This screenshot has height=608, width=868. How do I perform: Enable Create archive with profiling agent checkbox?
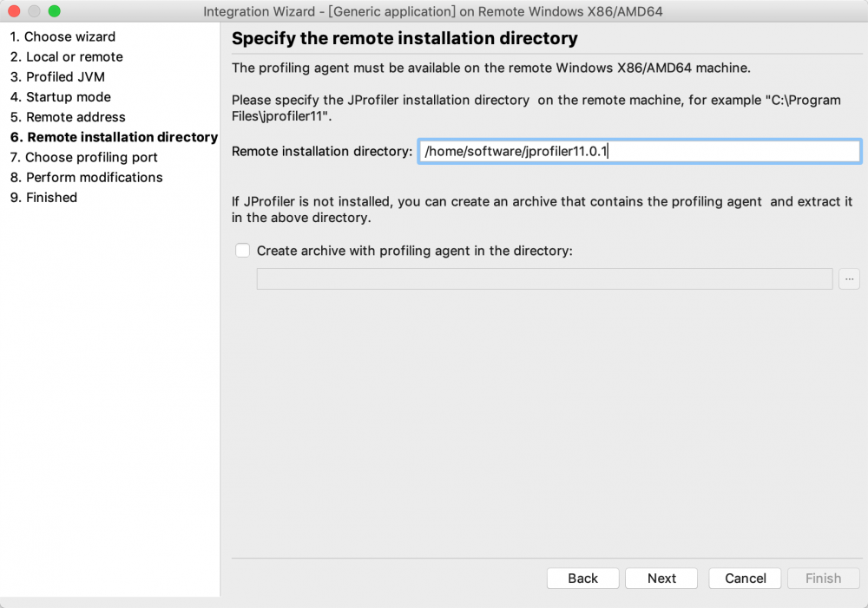[x=243, y=251]
